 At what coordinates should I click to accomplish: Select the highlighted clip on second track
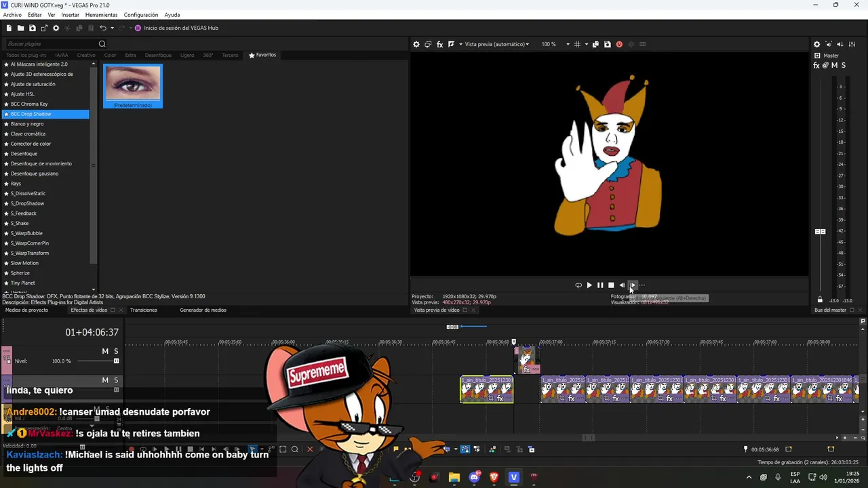(x=487, y=390)
